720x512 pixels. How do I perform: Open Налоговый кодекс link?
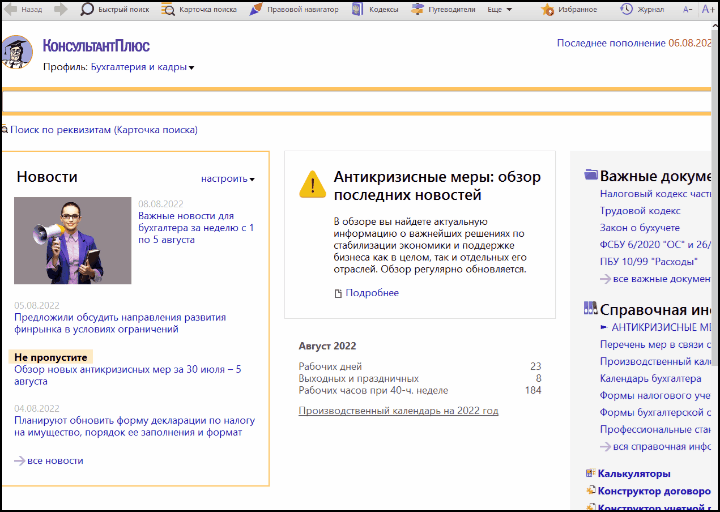(x=655, y=194)
